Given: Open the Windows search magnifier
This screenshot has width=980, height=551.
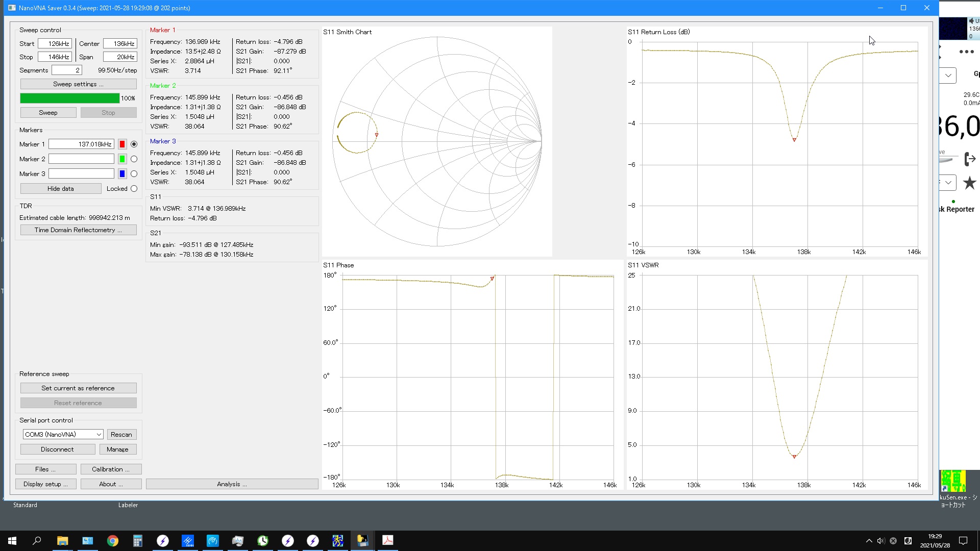Looking at the screenshot, I should [37, 541].
